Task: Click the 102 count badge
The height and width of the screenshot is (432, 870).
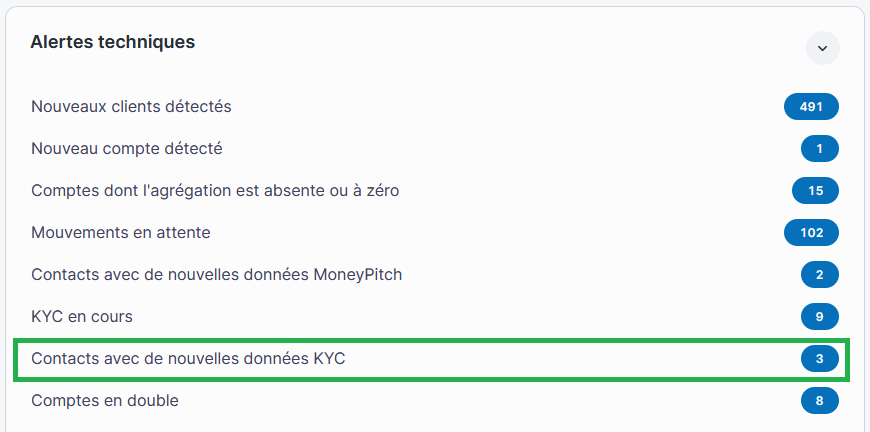Action: point(811,233)
